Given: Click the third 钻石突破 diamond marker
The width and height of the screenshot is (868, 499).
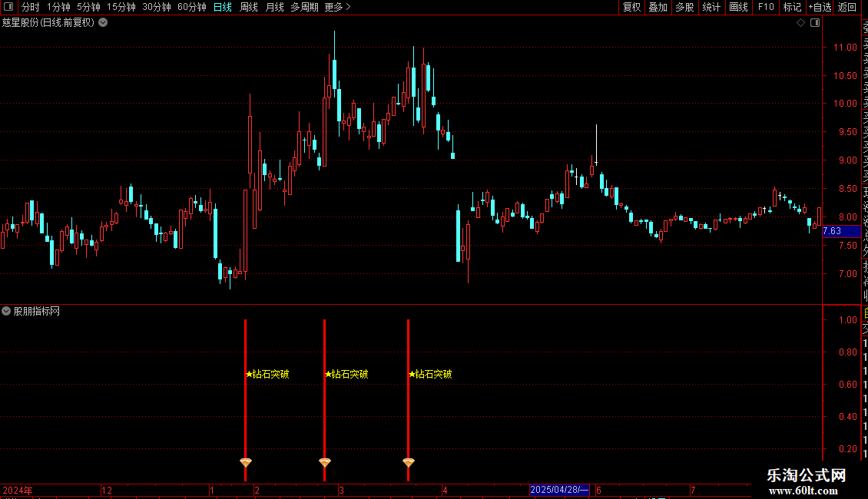Looking at the screenshot, I should pyautogui.click(x=409, y=462).
